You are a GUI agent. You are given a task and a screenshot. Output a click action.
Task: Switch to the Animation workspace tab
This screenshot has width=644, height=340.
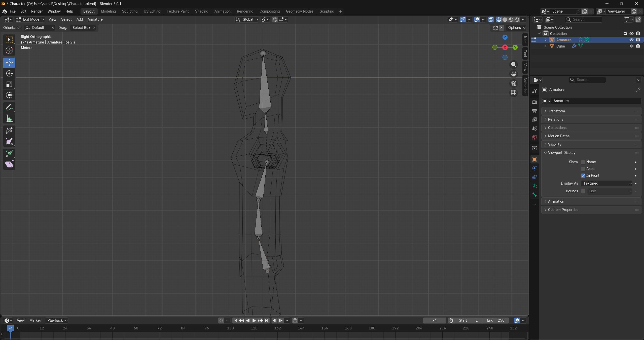point(222,11)
